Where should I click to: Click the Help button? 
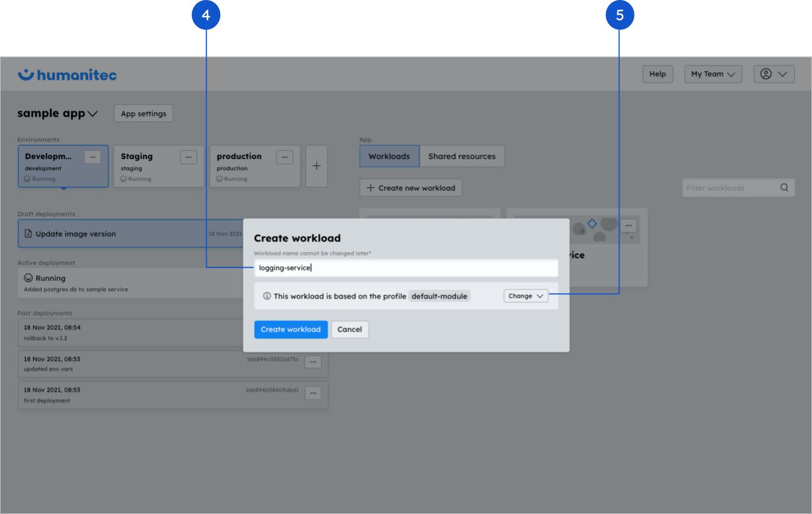pyautogui.click(x=657, y=74)
